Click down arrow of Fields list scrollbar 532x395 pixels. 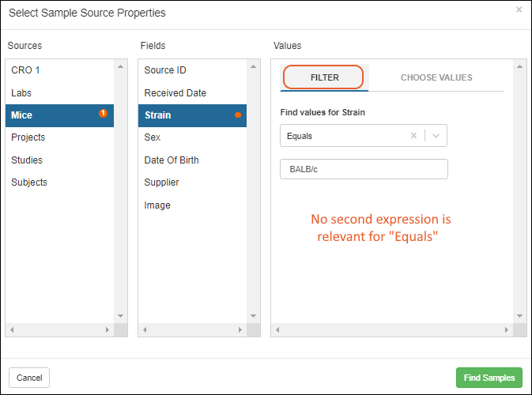(x=253, y=316)
